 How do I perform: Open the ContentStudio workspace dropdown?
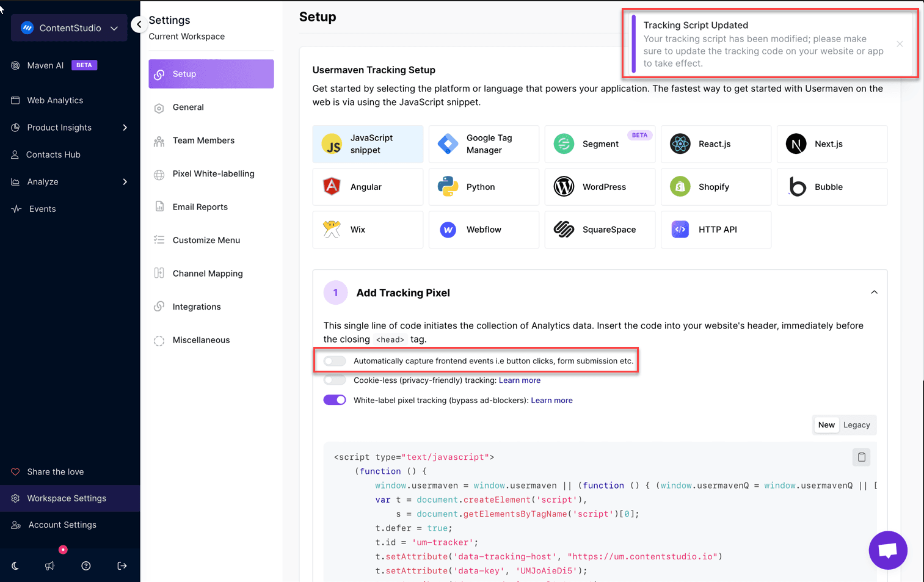[x=69, y=28]
